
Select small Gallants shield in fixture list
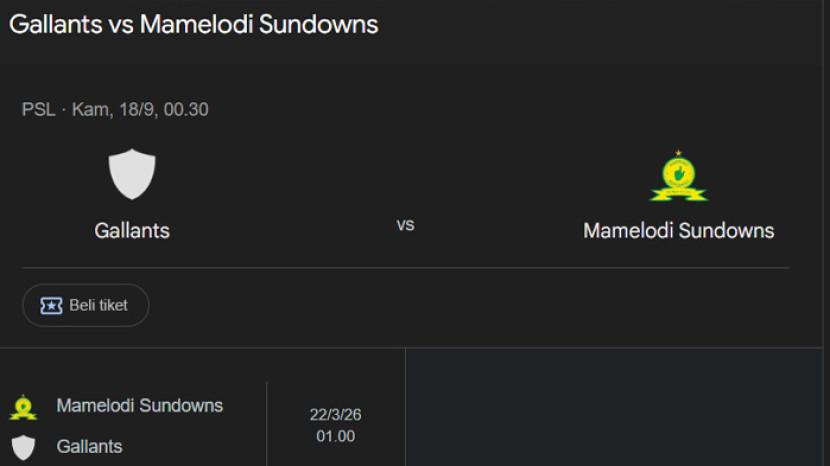[23, 447]
